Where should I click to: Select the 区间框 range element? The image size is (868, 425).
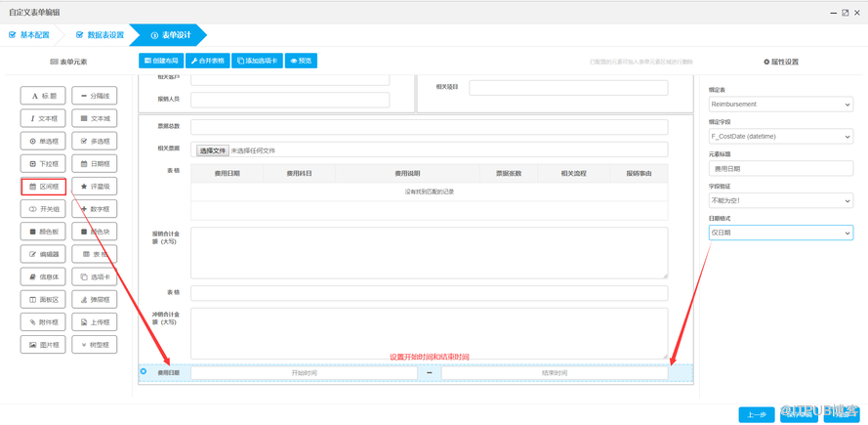click(x=43, y=186)
